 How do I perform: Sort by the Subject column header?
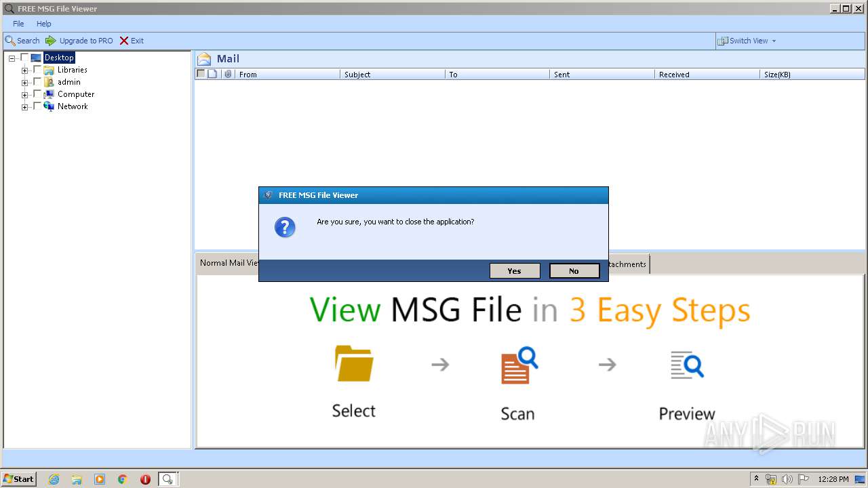point(393,75)
